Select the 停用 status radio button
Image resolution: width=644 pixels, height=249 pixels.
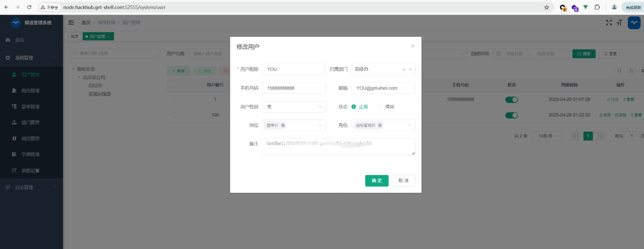(x=380, y=107)
